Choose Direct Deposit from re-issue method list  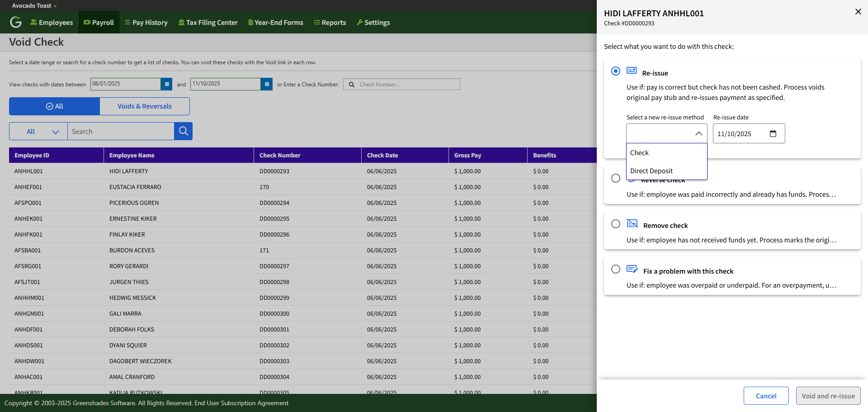[651, 171]
